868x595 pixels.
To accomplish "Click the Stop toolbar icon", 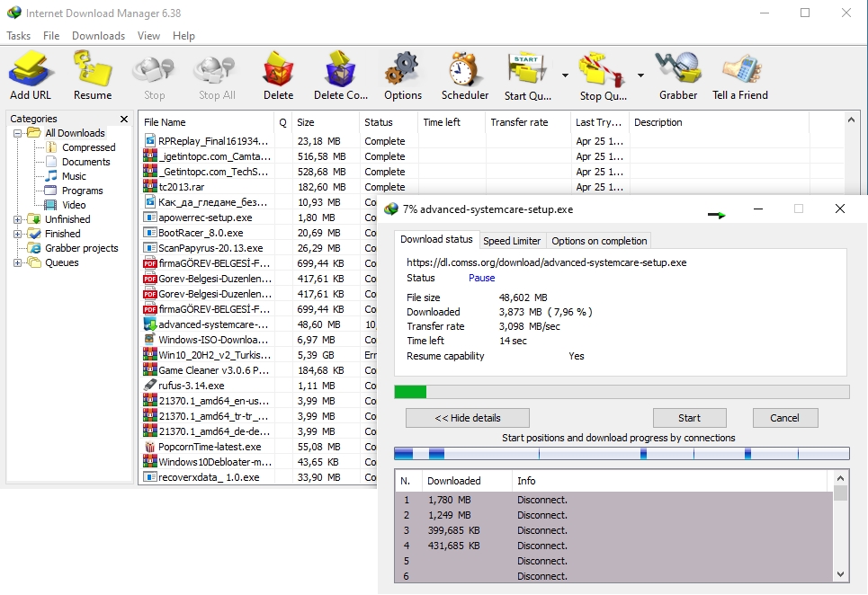I will click(x=154, y=75).
